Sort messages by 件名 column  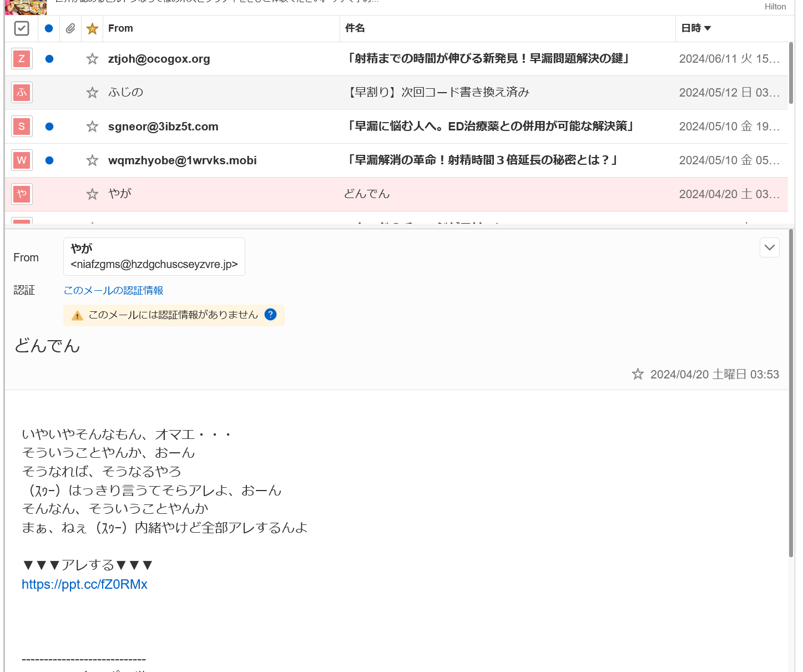pos(355,28)
